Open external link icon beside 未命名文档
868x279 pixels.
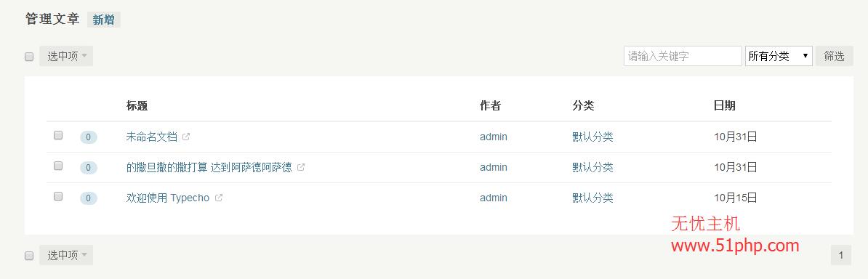(x=186, y=137)
